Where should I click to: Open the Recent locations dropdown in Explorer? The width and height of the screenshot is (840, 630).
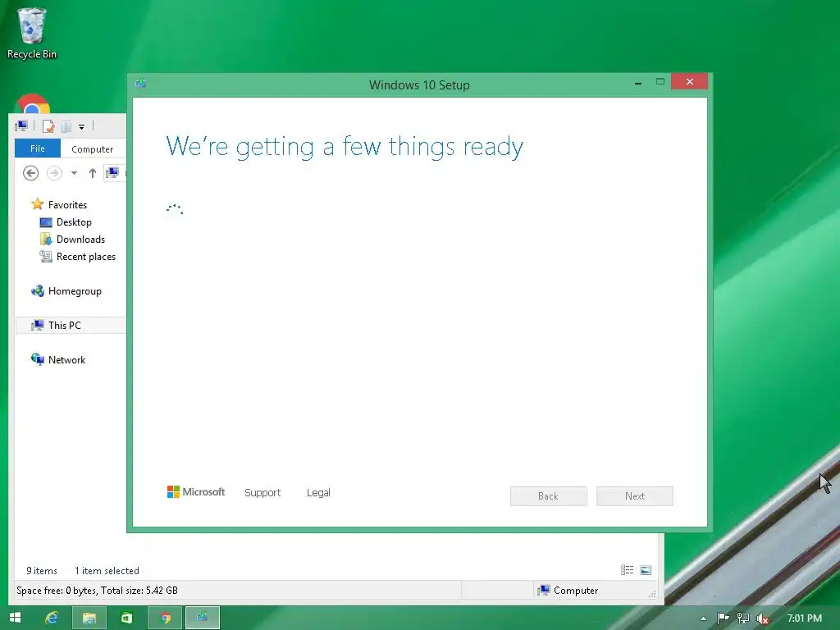[74, 173]
